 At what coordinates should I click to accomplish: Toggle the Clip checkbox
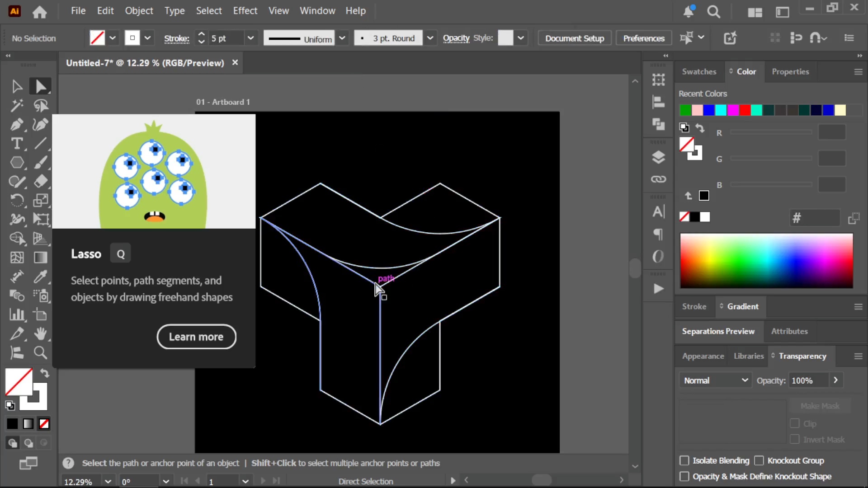pos(794,423)
